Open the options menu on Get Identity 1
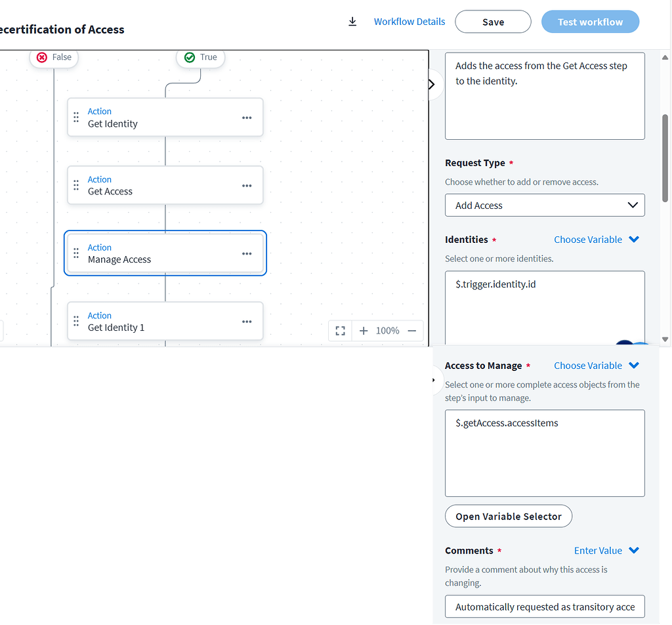The image size is (672, 625). (x=247, y=320)
